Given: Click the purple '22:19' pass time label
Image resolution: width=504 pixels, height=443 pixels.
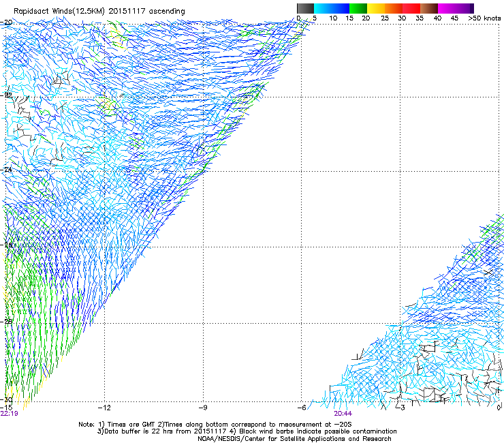Looking at the screenshot, I should pyautogui.click(x=10, y=414).
